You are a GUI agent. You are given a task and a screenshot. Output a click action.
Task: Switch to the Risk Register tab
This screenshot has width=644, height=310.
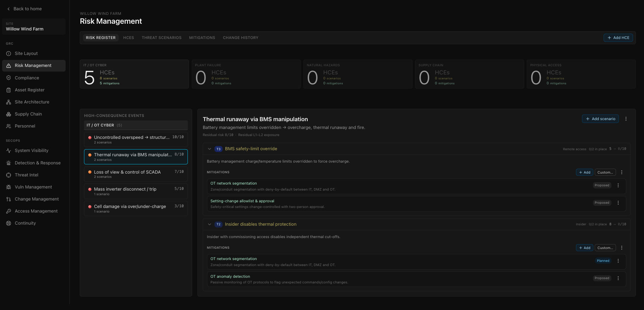click(x=101, y=38)
